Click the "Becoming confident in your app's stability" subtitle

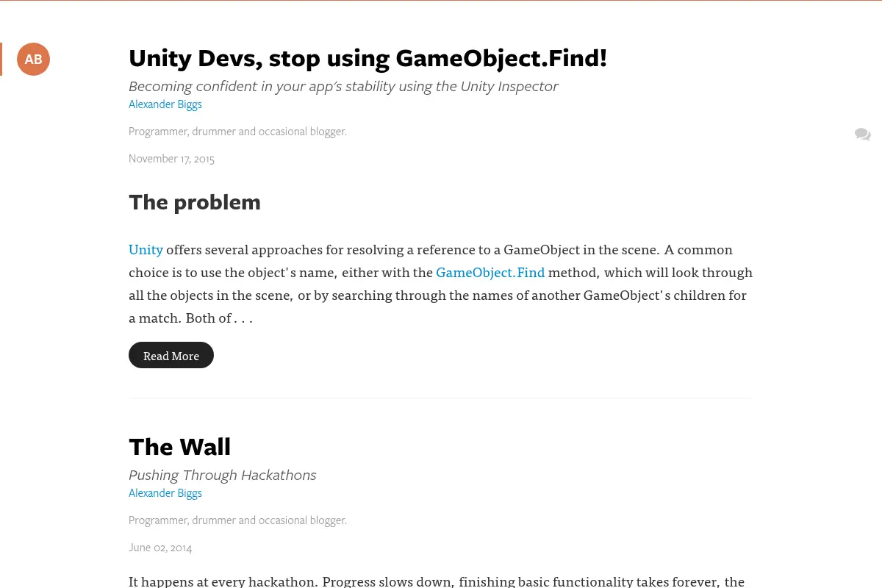click(343, 86)
